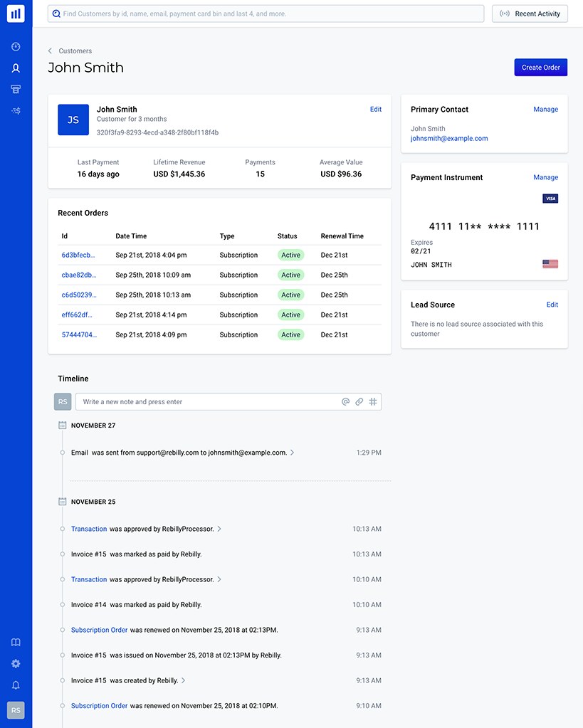Click the customer search field
This screenshot has width=583, height=728.
pos(266,14)
